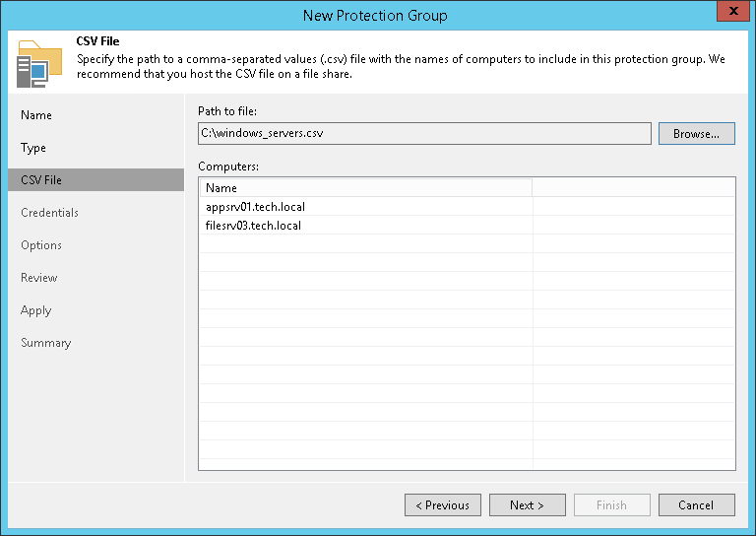Click the Next button

coord(527,505)
